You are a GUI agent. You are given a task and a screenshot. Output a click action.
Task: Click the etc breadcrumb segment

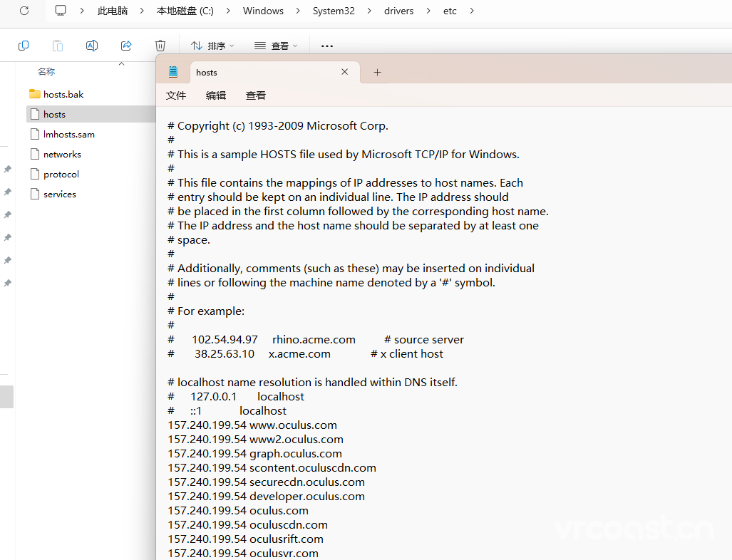point(450,11)
